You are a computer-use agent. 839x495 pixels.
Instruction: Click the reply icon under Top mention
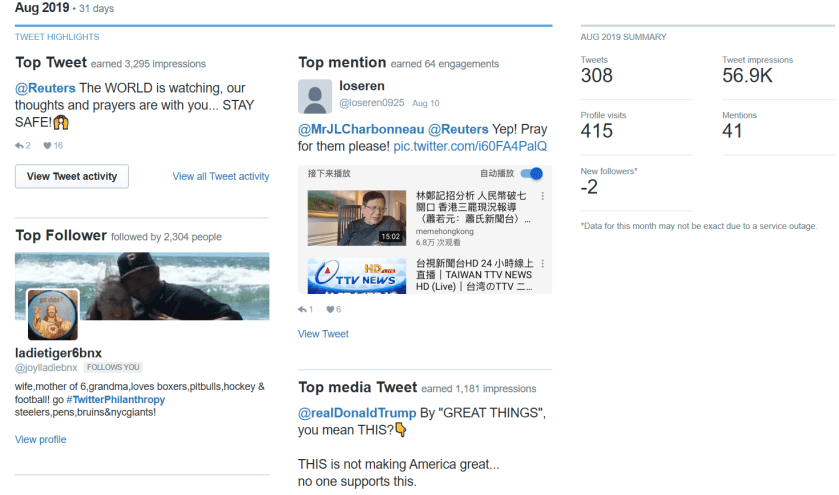point(302,310)
